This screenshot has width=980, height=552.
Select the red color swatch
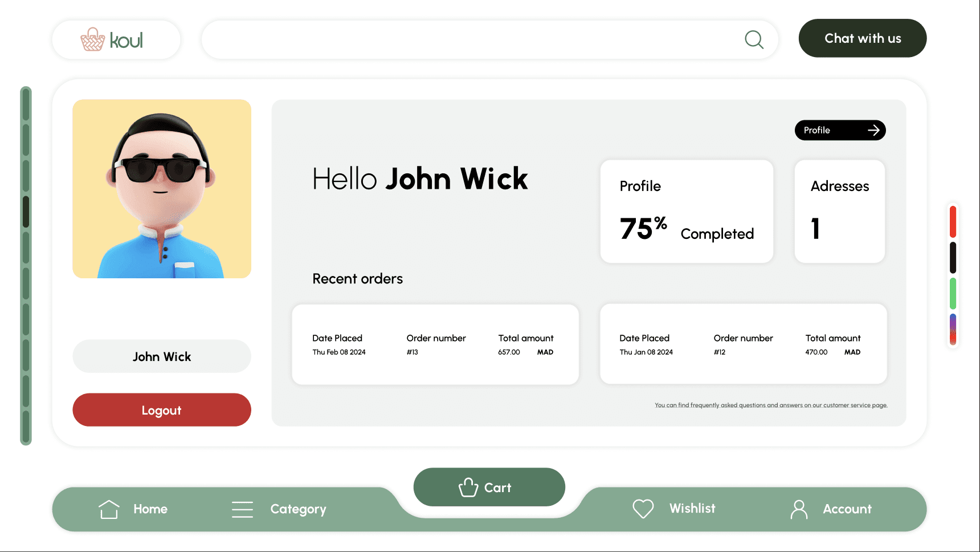coord(953,222)
